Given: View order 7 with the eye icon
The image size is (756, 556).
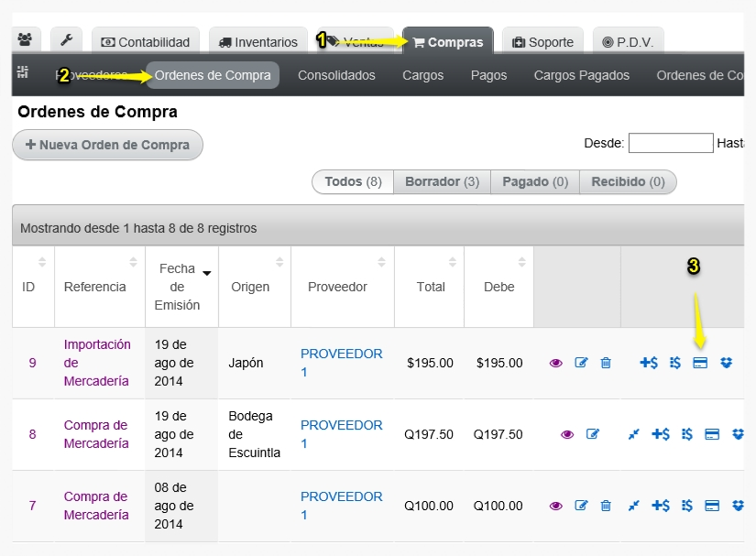Looking at the screenshot, I should [x=555, y=506].
